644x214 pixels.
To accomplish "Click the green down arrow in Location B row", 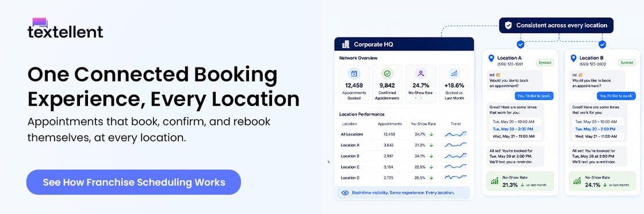I will pos(432,156).
